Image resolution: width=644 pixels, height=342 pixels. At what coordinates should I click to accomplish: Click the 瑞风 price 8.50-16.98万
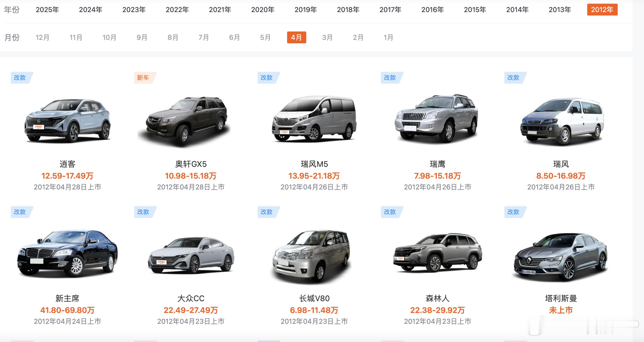pyautogui.click(x=561, y=176)
